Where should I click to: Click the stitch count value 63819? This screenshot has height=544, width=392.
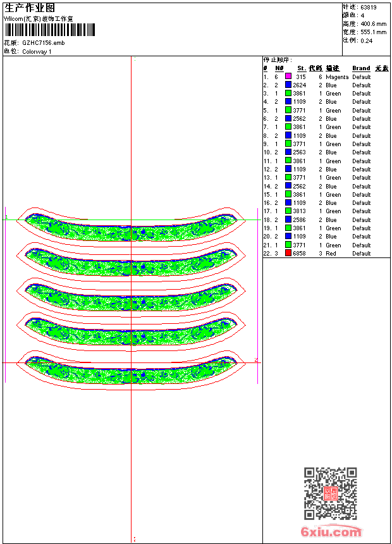pyautogui.click(x=369, y=8)
